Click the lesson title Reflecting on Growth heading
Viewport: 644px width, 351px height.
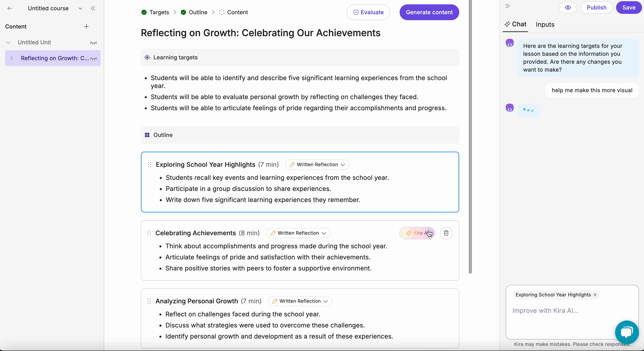(x=260, y=33)
